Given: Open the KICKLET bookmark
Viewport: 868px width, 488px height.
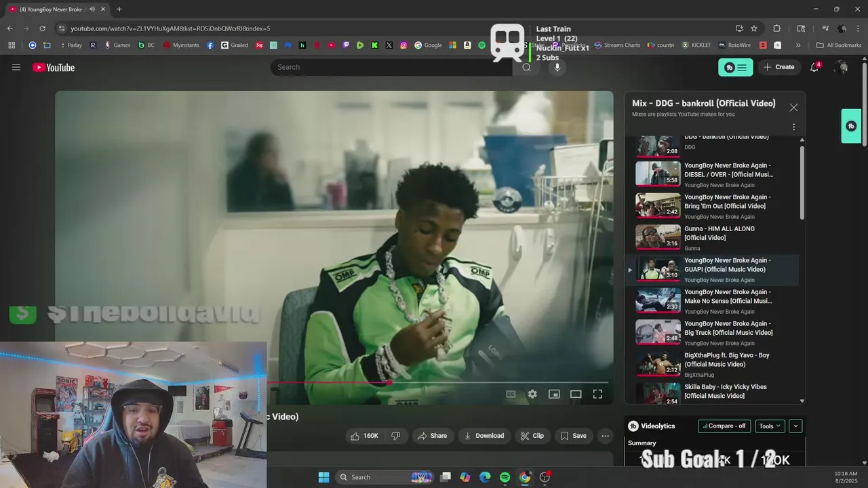Looking at the screenshot, I should pyautogui.click(x=696, y=45).
